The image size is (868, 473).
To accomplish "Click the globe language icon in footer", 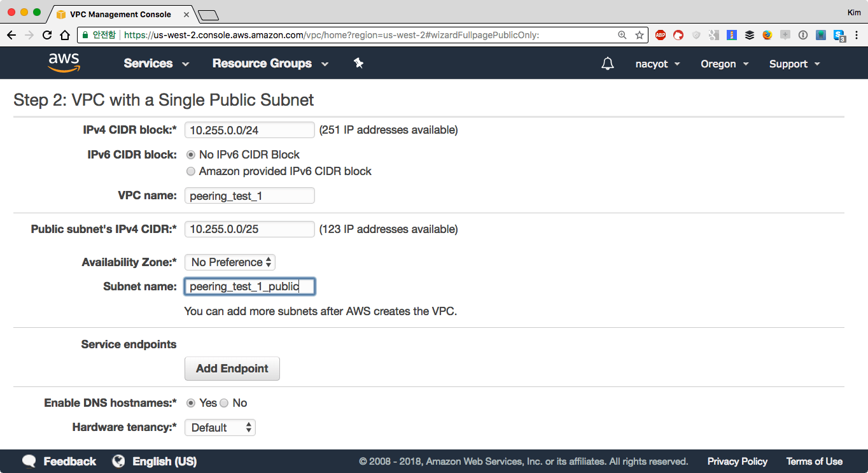I will [118, 462].
